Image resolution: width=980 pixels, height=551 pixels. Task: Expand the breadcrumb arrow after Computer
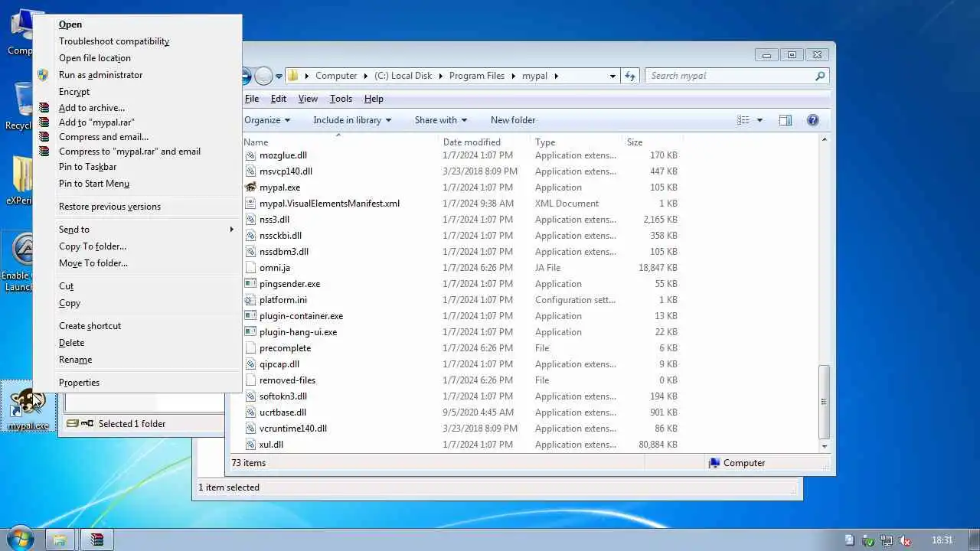coord(366,76)
